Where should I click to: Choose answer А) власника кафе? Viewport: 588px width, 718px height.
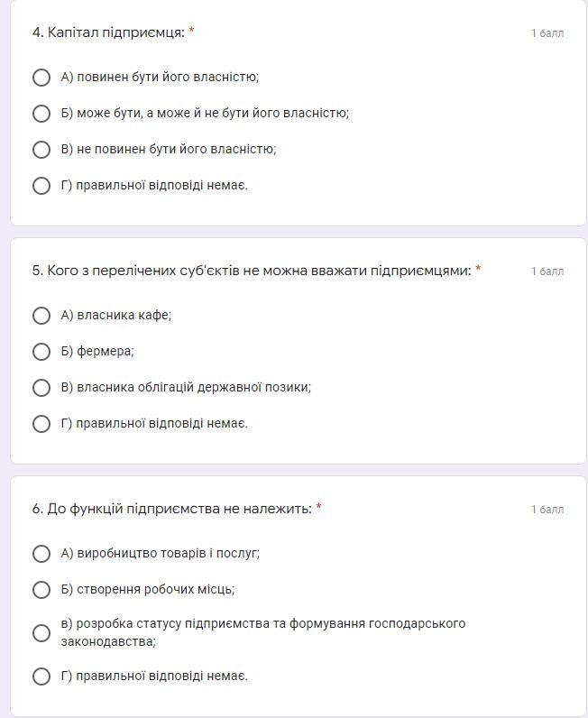(x=41, y=316)
